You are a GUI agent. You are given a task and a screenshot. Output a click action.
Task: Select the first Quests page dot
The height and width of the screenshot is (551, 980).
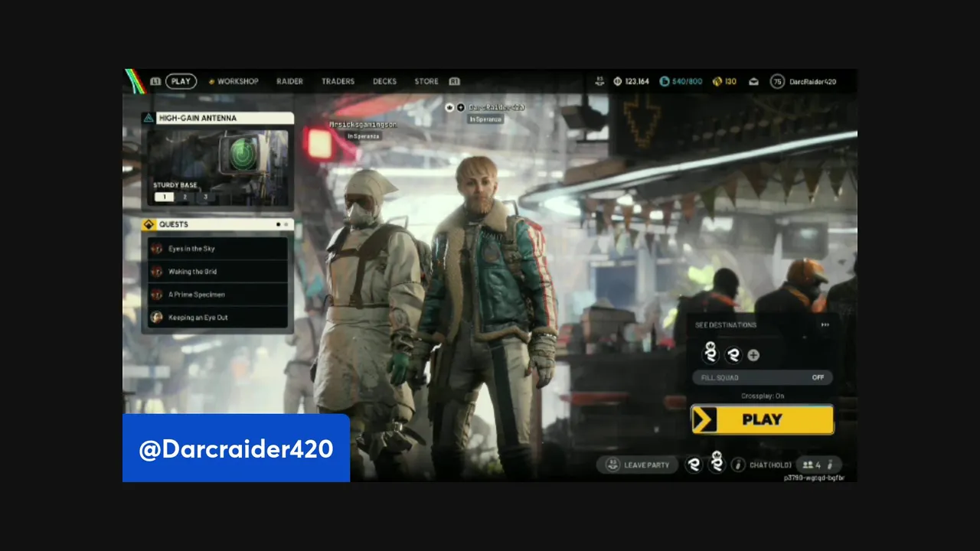pos(278,225)
